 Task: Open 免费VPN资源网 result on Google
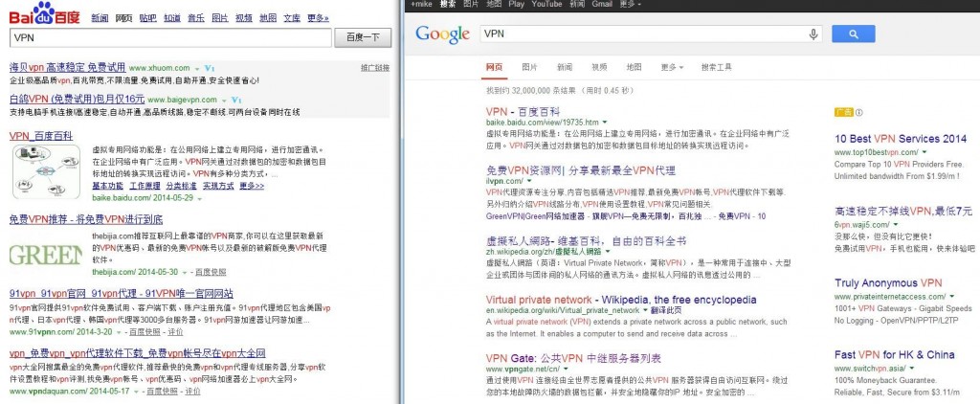click(x=581, y=170)
